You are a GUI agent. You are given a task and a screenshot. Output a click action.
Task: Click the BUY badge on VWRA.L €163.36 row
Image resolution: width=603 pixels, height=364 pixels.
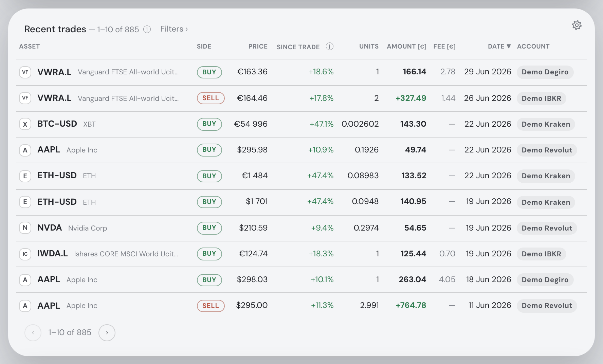pos(209,72)
